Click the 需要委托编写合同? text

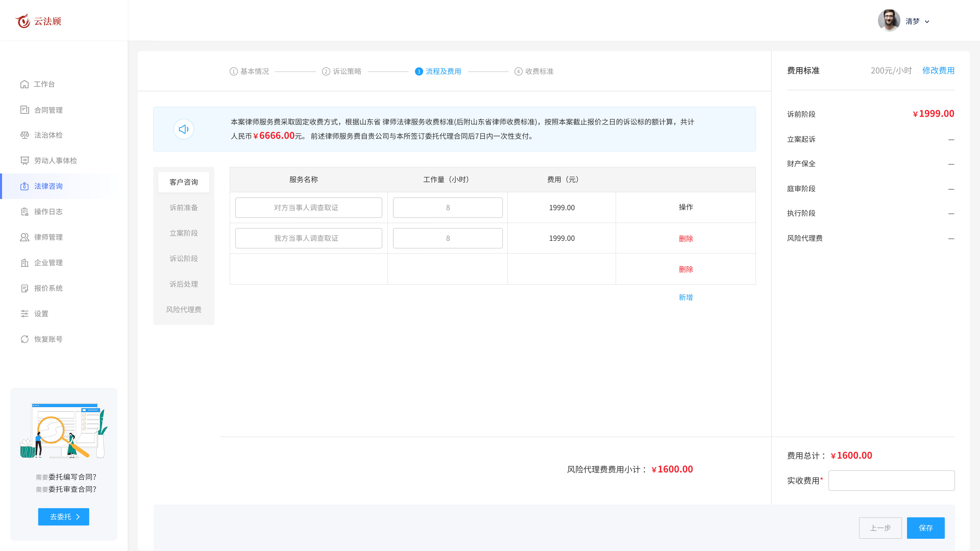66,477
